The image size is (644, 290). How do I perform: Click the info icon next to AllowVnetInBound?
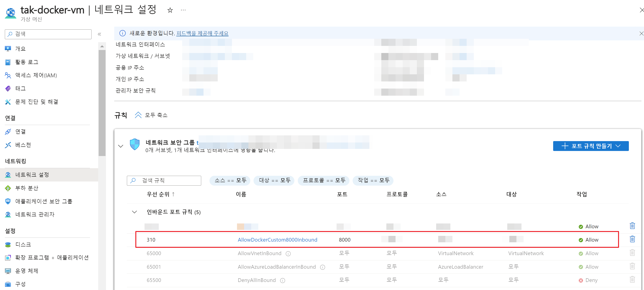point(288,254)
